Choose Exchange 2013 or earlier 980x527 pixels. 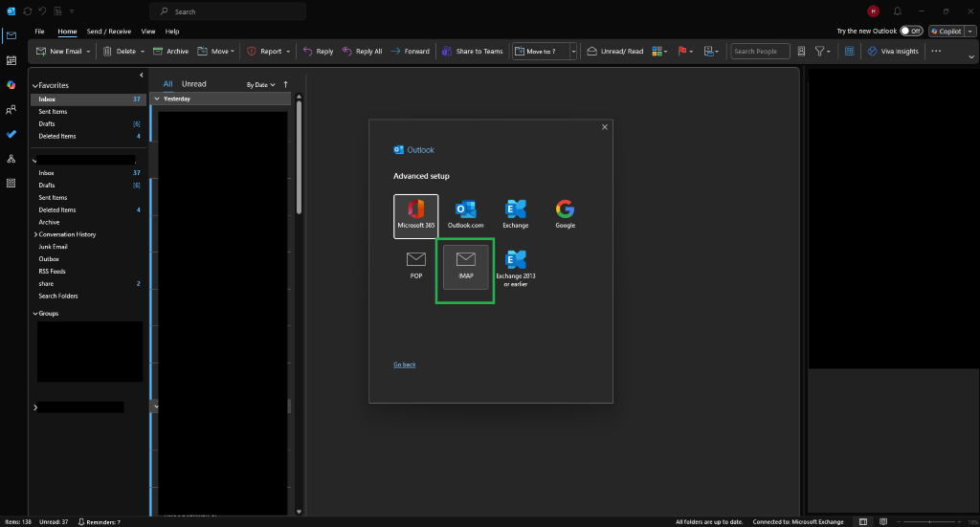tap(516, 269)
